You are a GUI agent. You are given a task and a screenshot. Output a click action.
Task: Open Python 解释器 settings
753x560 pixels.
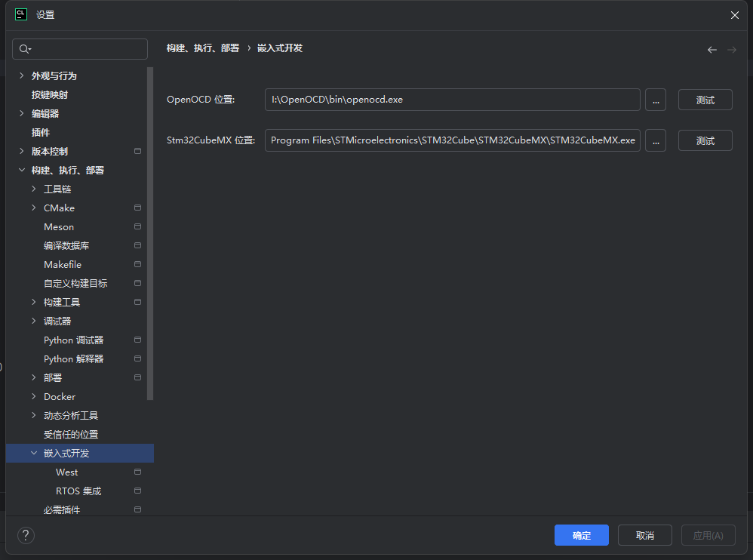pos(73,358)
